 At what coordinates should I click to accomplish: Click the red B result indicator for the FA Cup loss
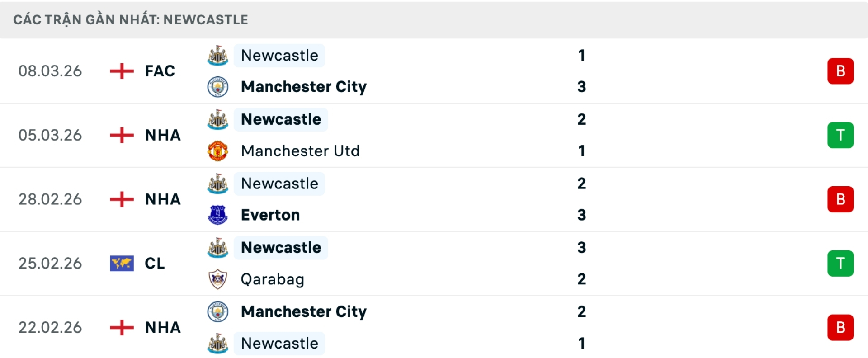pos(840,71)
